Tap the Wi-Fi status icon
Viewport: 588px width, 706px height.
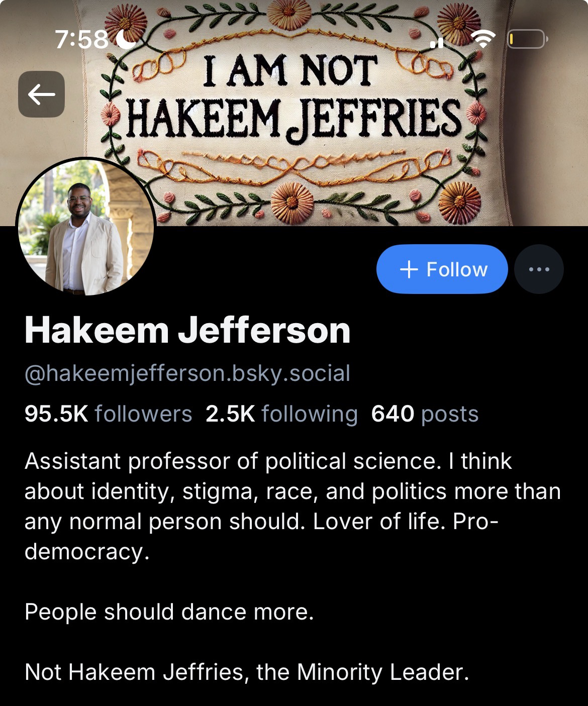(483, 39)
